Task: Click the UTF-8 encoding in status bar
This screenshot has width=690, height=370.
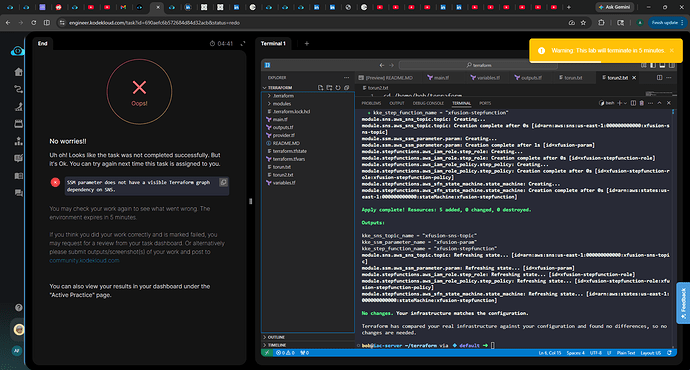Action: click(x=596, y=353)
